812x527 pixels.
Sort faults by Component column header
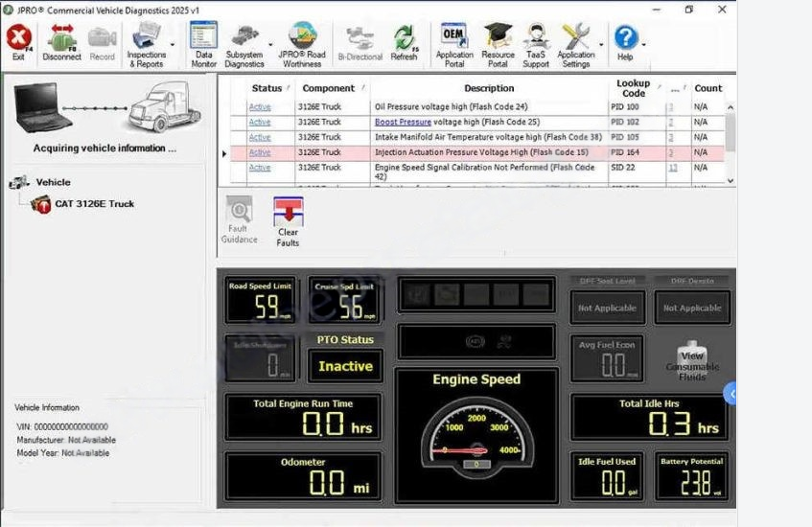click(328, 88)
